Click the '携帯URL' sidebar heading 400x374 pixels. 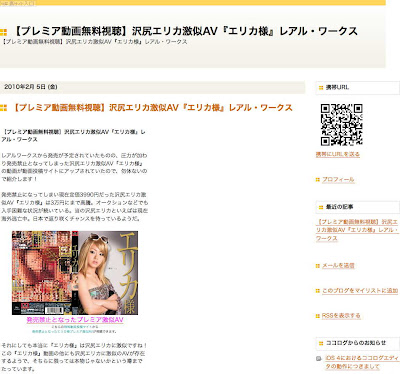[x=337, y=88]
